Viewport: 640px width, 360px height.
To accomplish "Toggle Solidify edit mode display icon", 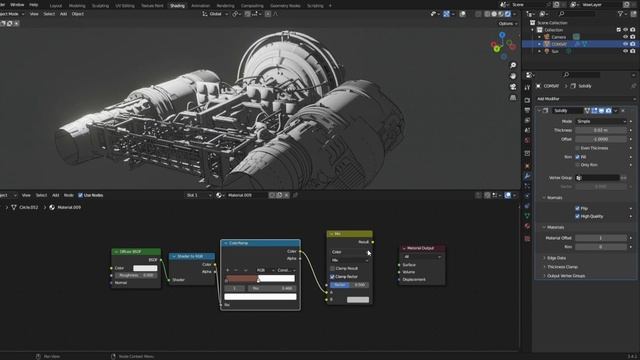I will (x=594, y=111).
